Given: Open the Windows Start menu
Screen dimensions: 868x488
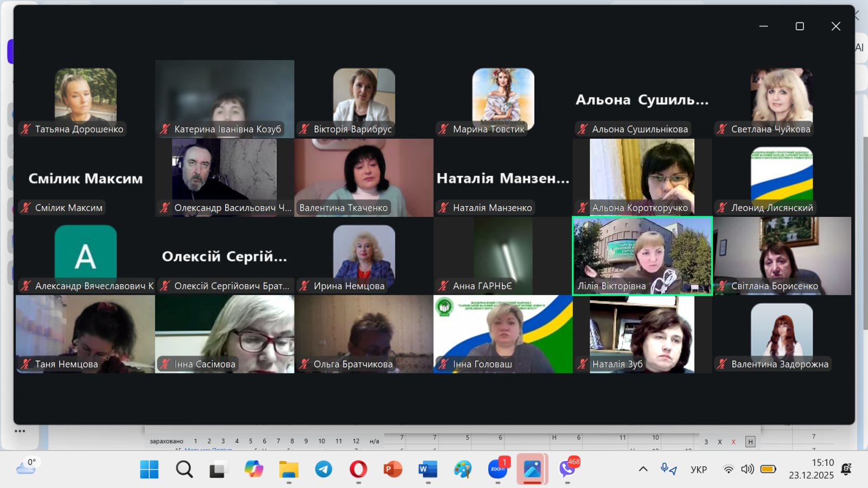Looking at the screenshot, I should pyautogui.click(x=149, y=469).
